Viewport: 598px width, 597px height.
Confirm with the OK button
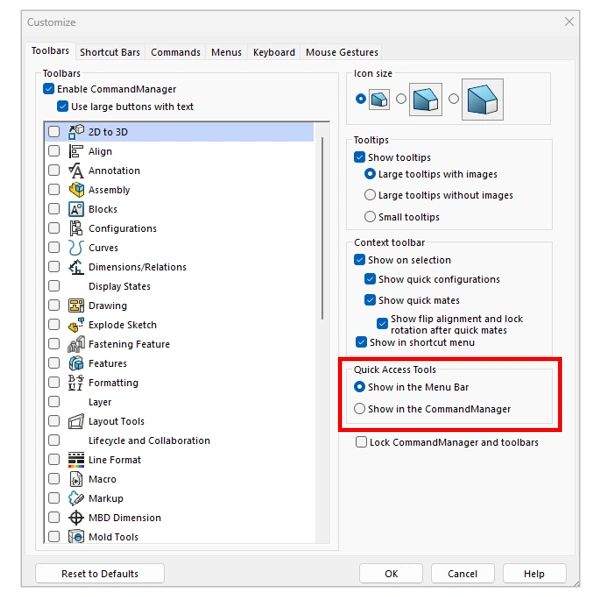391,573
